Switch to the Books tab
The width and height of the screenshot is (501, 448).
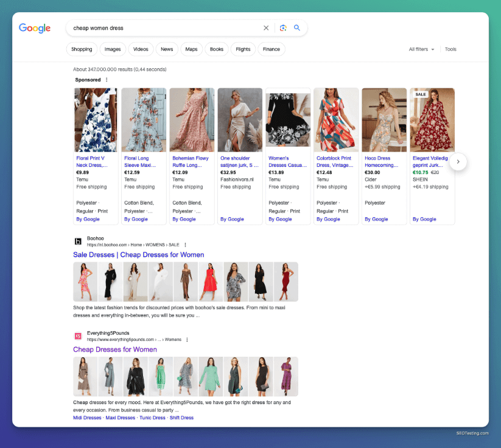[x=217, y=49]
